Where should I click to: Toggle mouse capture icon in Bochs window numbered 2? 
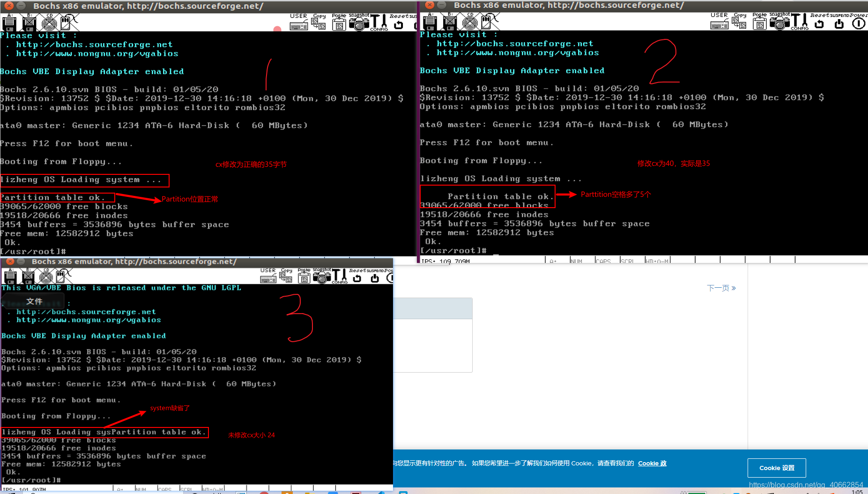pyautogui.click(x=489, y=22)
